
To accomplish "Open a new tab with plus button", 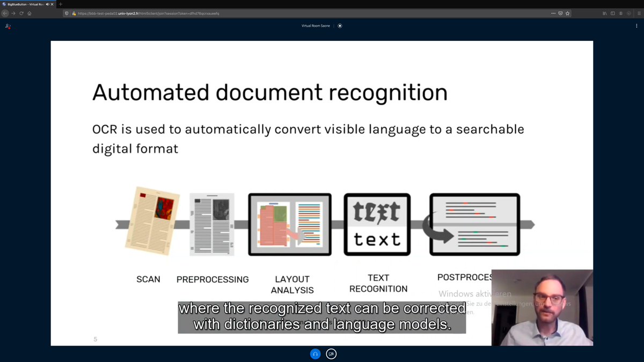I will [60, 4].
